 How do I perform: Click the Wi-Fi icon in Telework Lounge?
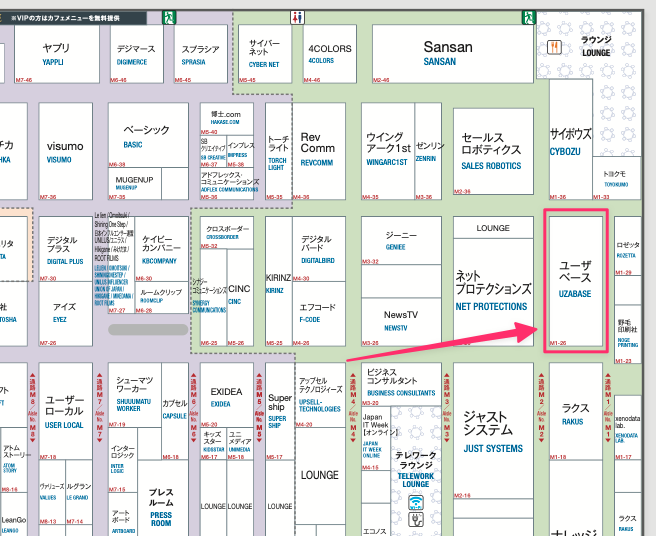coord(416,503)
